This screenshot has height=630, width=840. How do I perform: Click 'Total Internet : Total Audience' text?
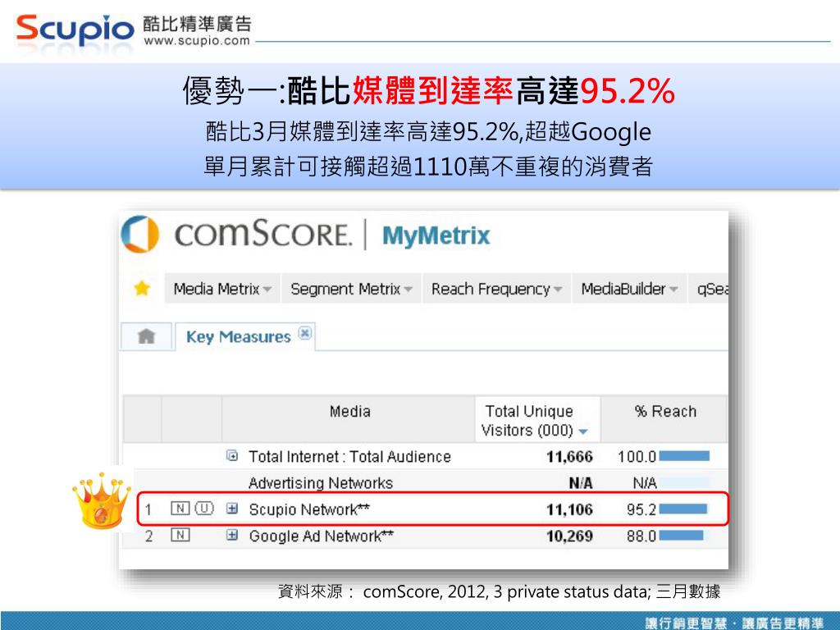coord(349,456)
